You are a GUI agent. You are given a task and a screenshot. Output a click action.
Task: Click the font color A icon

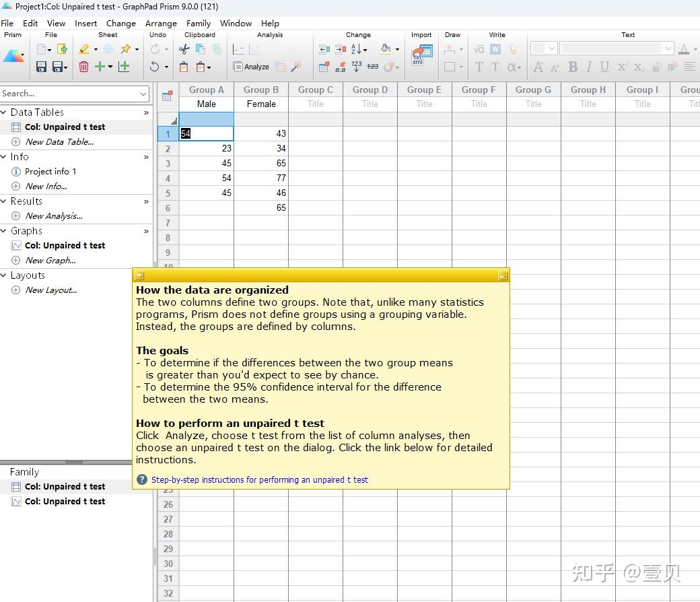tap(683, 49)
